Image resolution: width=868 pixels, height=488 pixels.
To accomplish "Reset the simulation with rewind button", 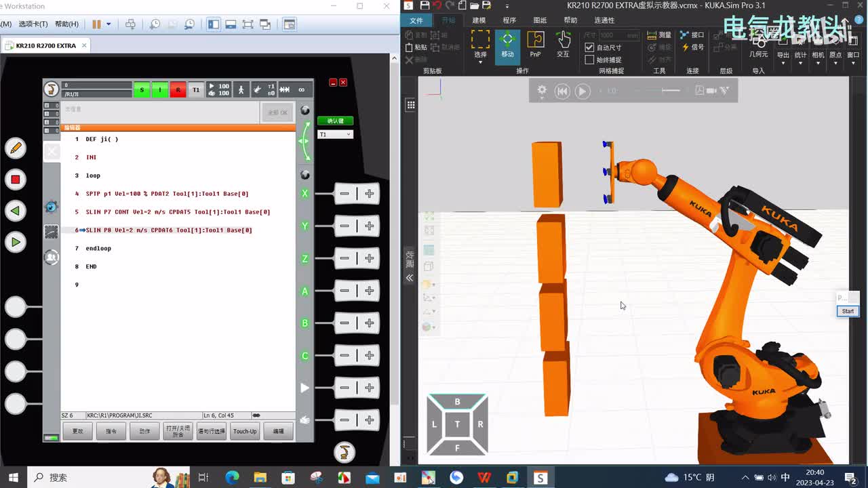I will click(x=562, y=91).
